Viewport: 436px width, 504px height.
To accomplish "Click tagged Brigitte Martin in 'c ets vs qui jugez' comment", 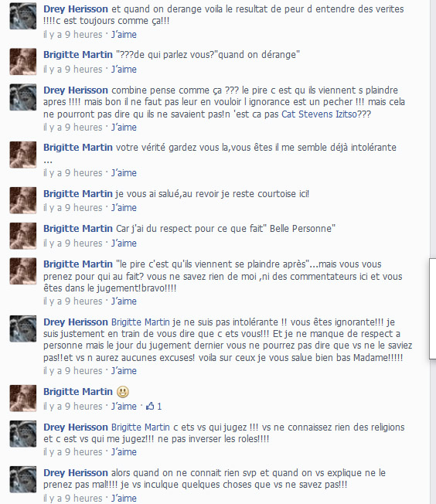I will [x=141, y=427].
